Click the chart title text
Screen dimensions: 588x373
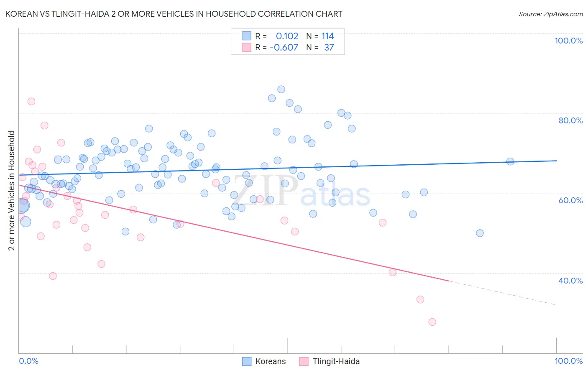[x=174, y=14]
